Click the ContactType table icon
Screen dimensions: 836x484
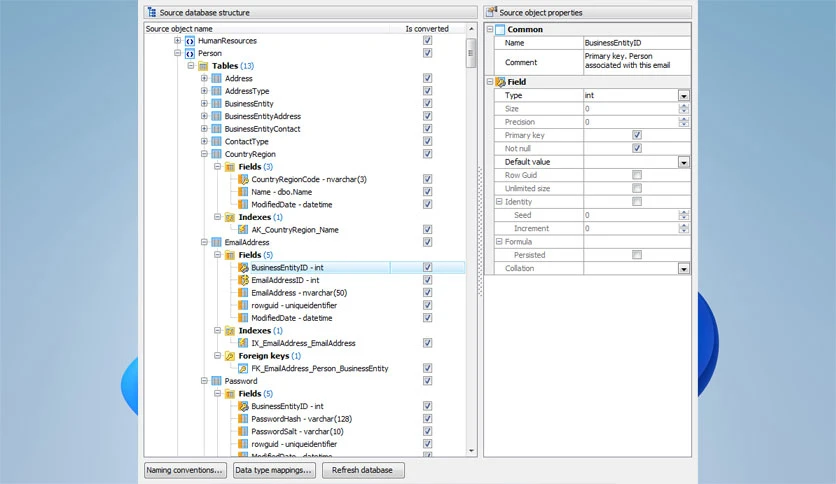coord(216,142)
